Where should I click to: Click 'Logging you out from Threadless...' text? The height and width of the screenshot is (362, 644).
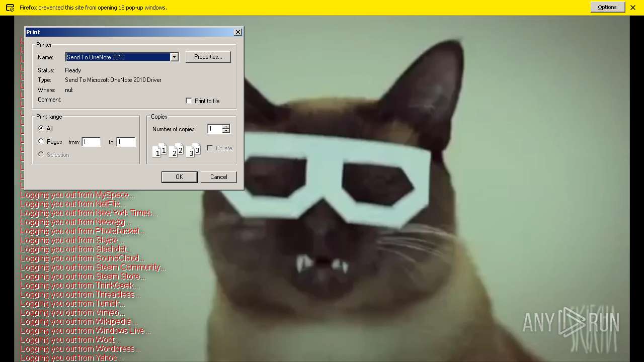pos(80,295)
